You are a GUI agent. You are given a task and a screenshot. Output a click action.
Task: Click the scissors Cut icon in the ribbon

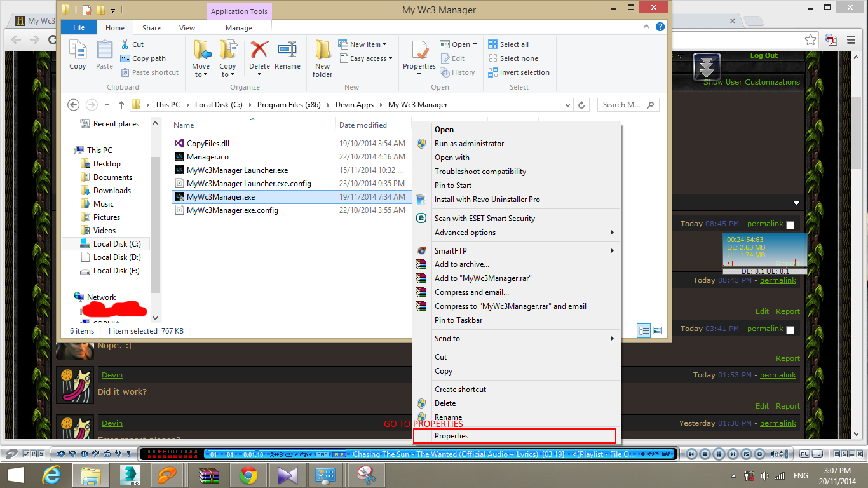click(126, 44)
